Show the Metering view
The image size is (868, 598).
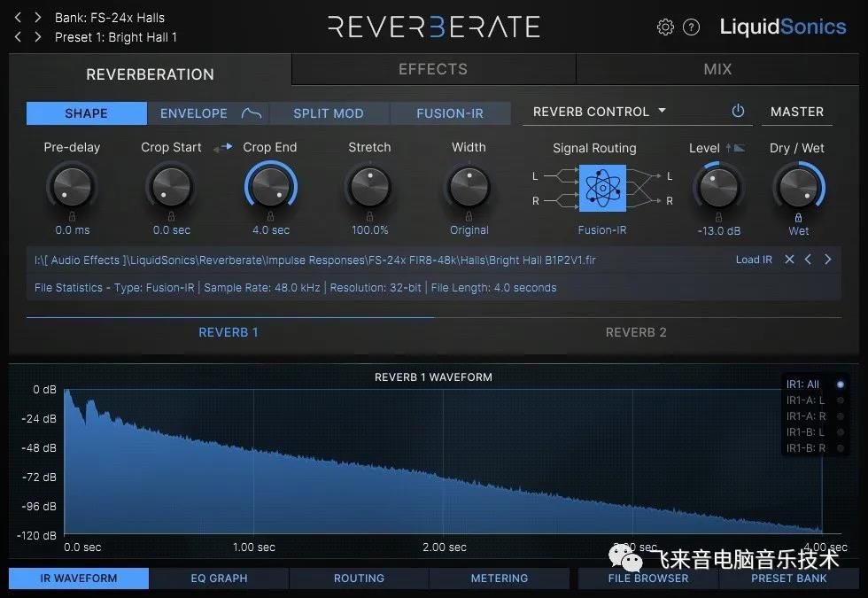500,578
